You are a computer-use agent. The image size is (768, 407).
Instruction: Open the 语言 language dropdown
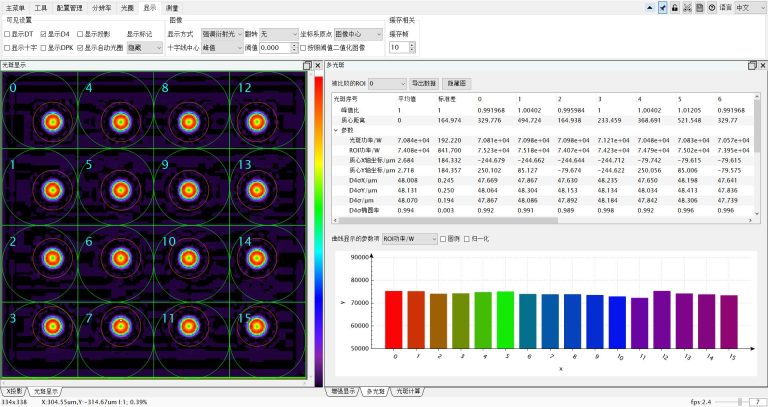pos(748,7)
